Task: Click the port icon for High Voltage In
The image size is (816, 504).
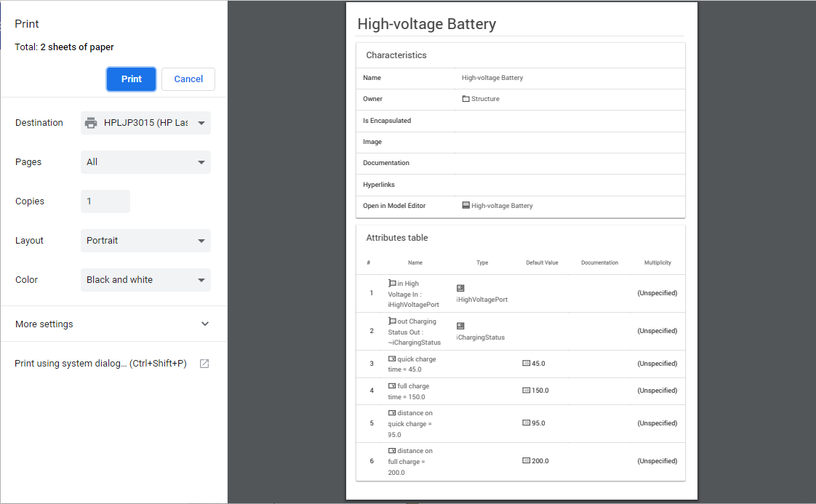Action: (x=392, y=284)
